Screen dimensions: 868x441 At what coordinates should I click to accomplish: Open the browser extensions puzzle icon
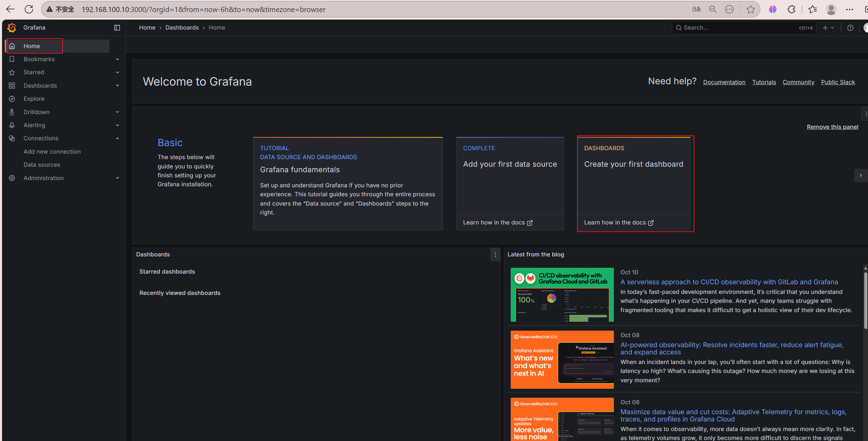coord(791,9)
